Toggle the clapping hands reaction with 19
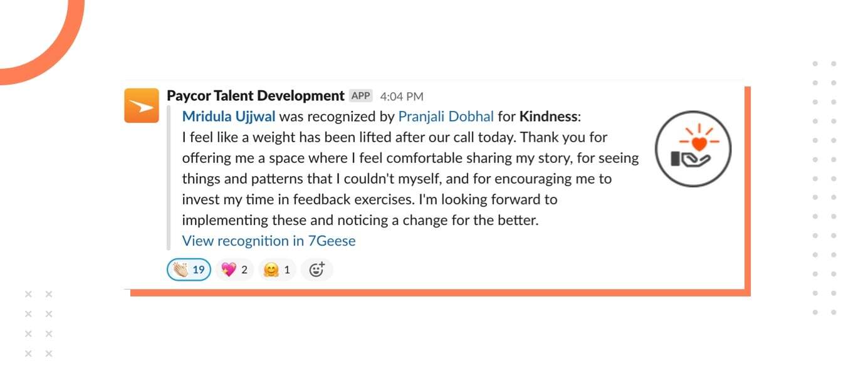The image size is (868, 376). (189, 270)
